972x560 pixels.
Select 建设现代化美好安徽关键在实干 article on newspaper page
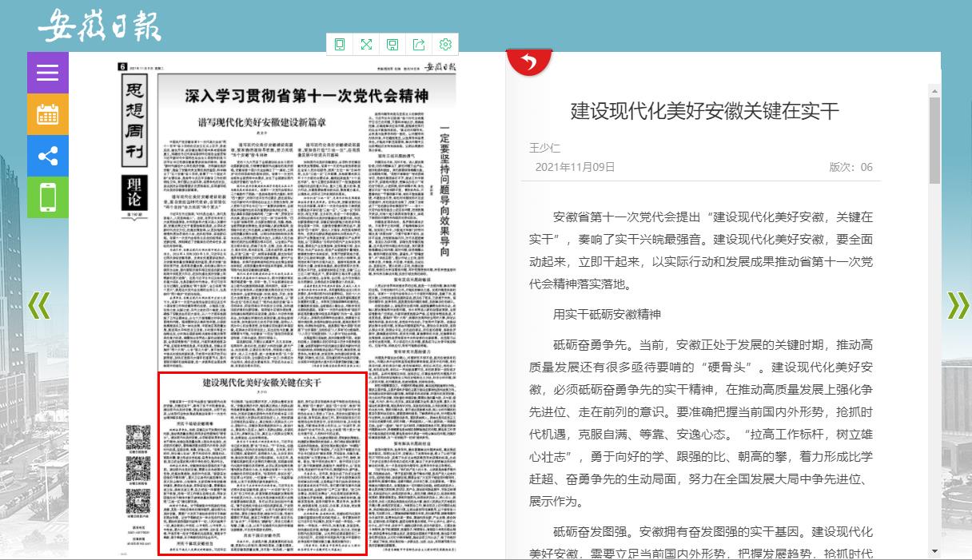click(262, 463)
